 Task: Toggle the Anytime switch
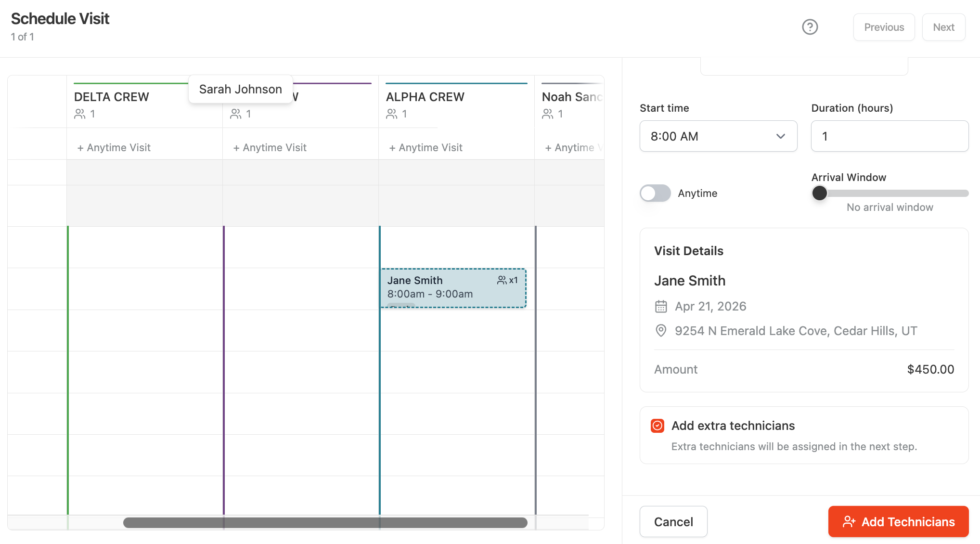655,193
